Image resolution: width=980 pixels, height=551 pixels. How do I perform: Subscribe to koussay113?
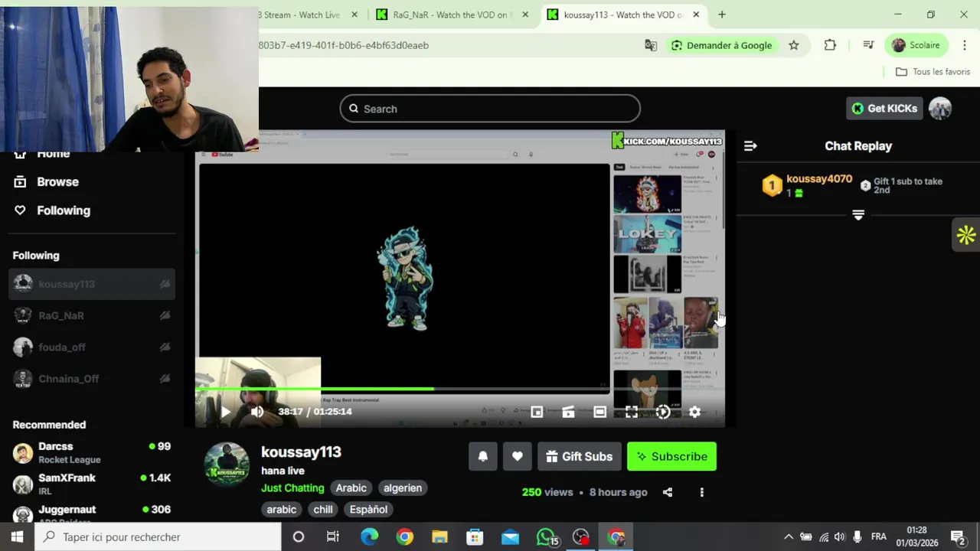[x=671, y=456]
